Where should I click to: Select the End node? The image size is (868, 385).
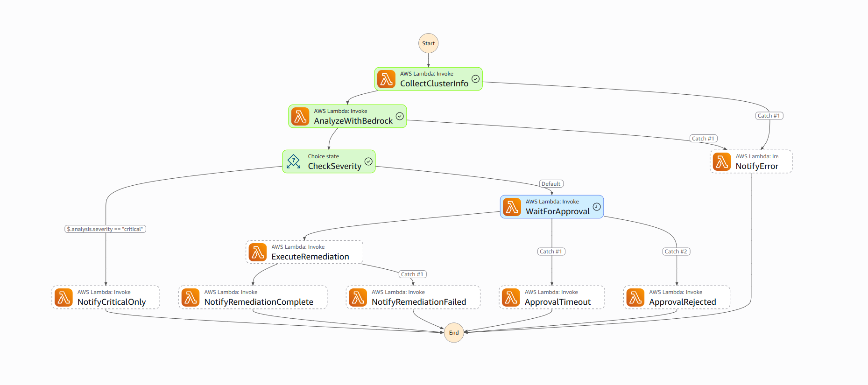tap(454, 333)
